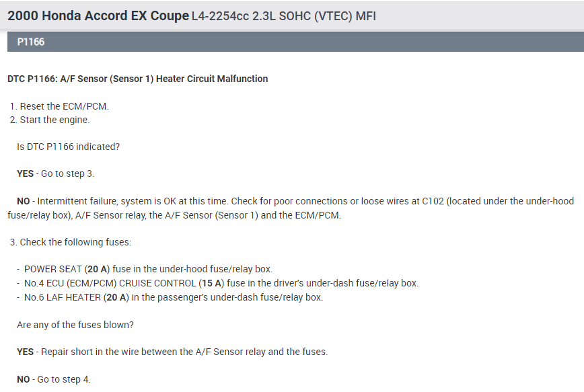Click the POWER SEAT 20 A fuse line
This screenshot has width=584, height=392.
tap(148, 269)
